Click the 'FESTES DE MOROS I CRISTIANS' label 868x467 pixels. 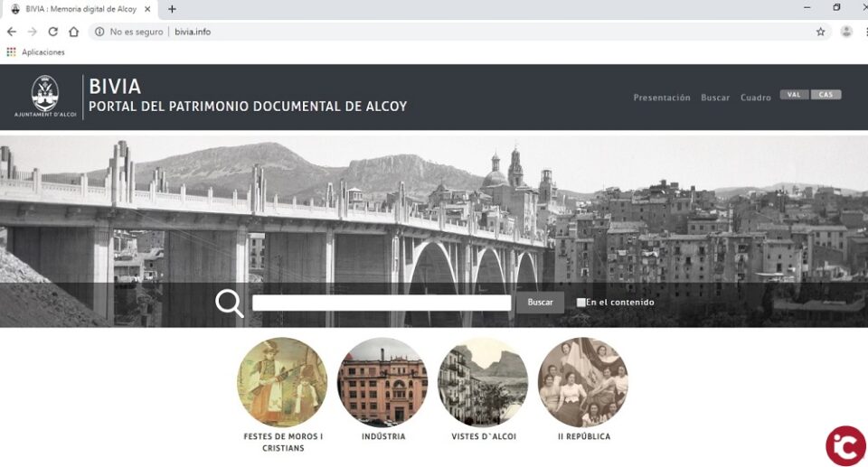283,442
